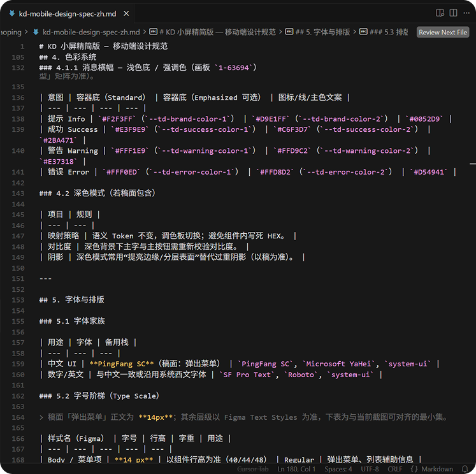Viewport: 476px width, 474px height.
Task: Click the hex value `#E37318` below the Warning row
Action: (58, 161)
